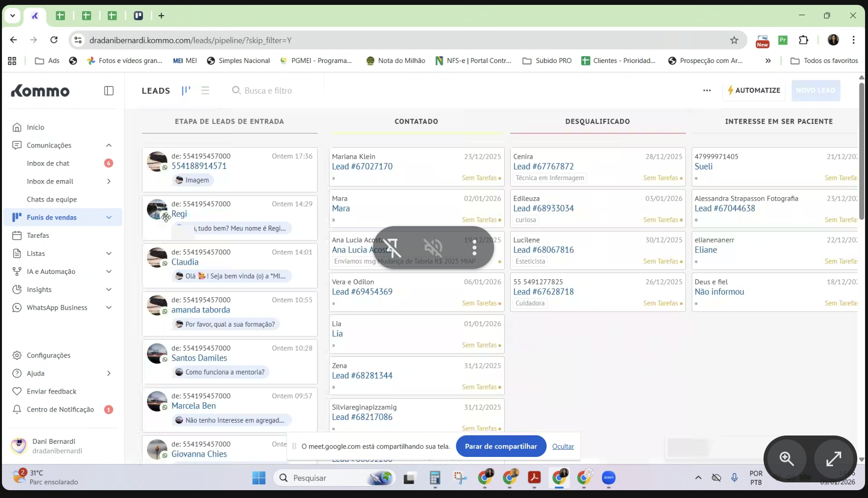Toggle pin in floating overlay
Viewport: 868px width, 498px height.
[x=392, y=248]
